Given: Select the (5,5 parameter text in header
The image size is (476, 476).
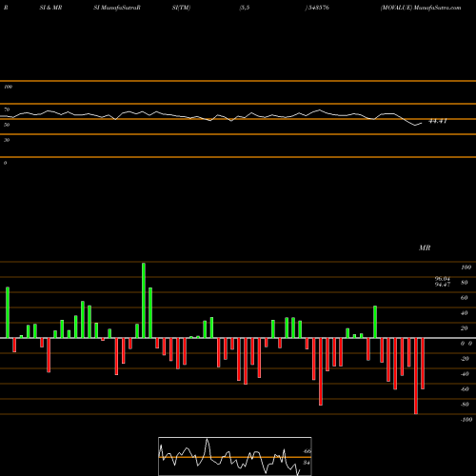Looking at the screenshot, I should tap(245, 8).
